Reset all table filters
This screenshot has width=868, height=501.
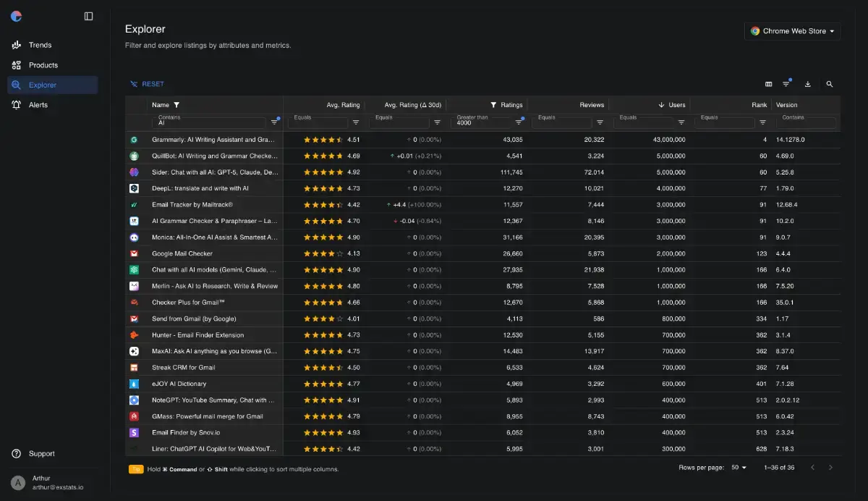coord(147,84)
